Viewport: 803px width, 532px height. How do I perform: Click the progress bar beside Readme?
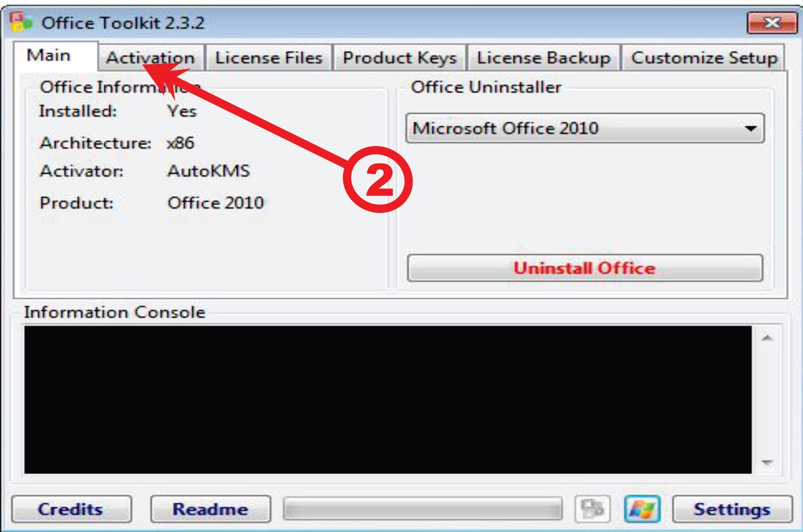(423, 509)
